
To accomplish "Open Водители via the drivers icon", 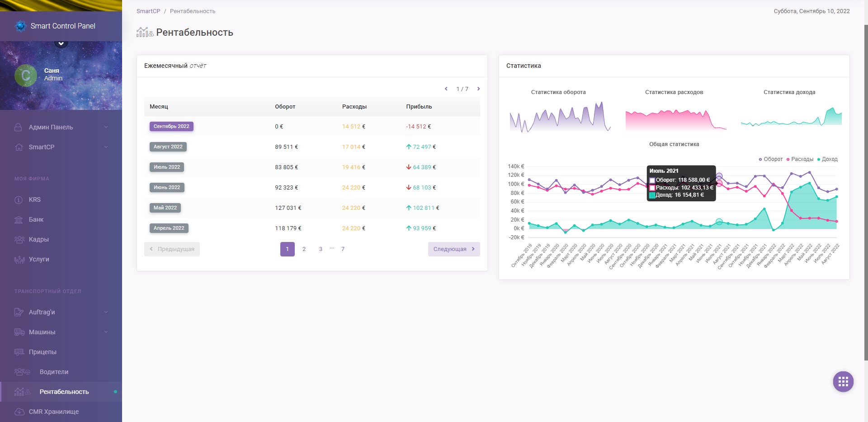I will point(22,372).
